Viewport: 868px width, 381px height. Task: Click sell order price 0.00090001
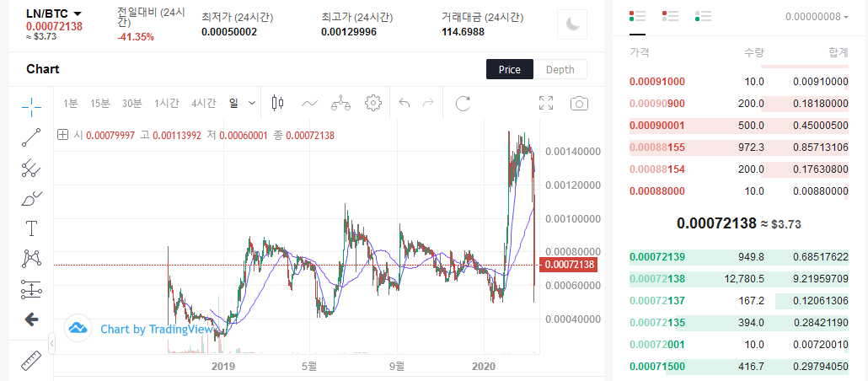pos(657,126)
